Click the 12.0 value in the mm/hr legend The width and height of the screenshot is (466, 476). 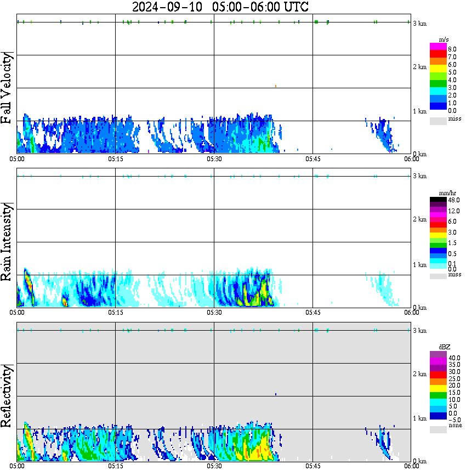tap(454, 211)
